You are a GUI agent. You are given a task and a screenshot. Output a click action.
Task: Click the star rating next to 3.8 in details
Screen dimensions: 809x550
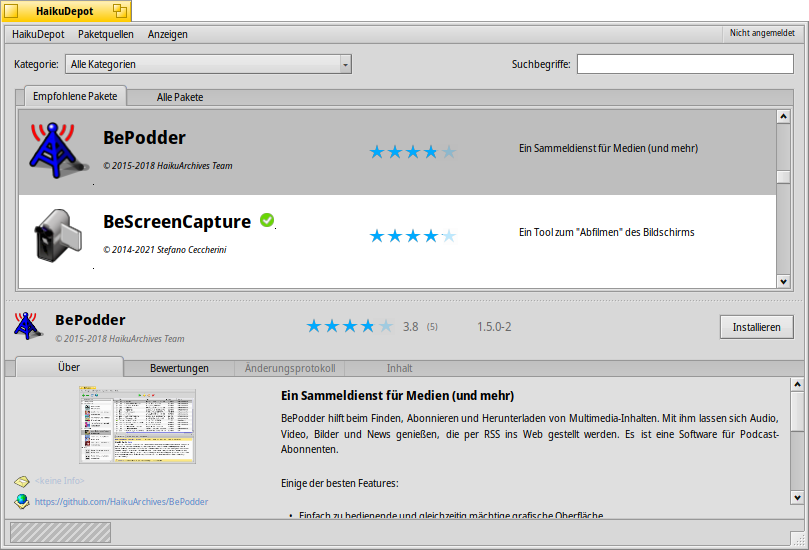[349, 326]
